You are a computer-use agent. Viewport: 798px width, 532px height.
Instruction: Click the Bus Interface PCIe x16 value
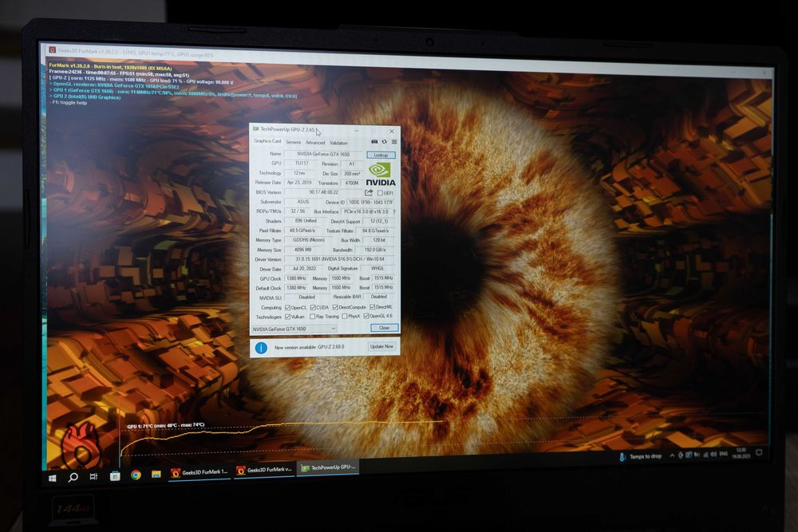[366, 211]
